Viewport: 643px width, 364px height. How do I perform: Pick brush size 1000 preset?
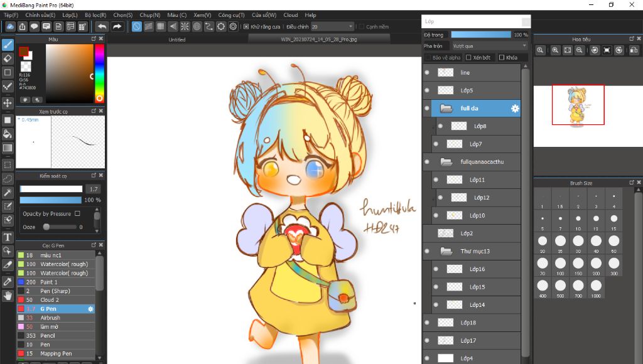click(x=596, y=288)
